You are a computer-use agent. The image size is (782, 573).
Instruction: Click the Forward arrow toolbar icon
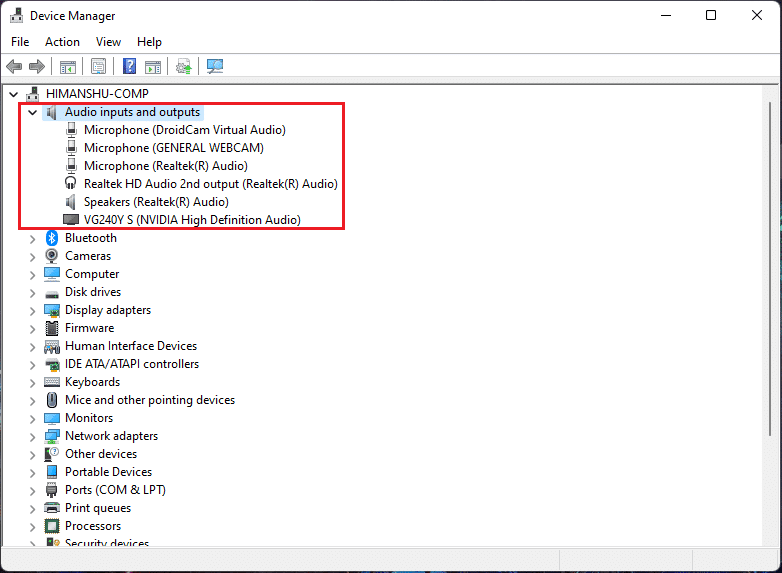(x=37, y=66)
